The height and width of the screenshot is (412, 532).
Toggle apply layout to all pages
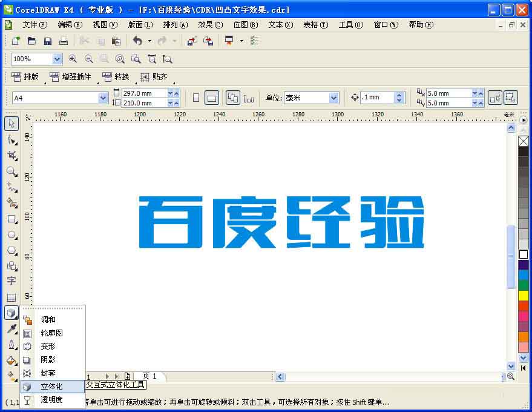[233, 98]
